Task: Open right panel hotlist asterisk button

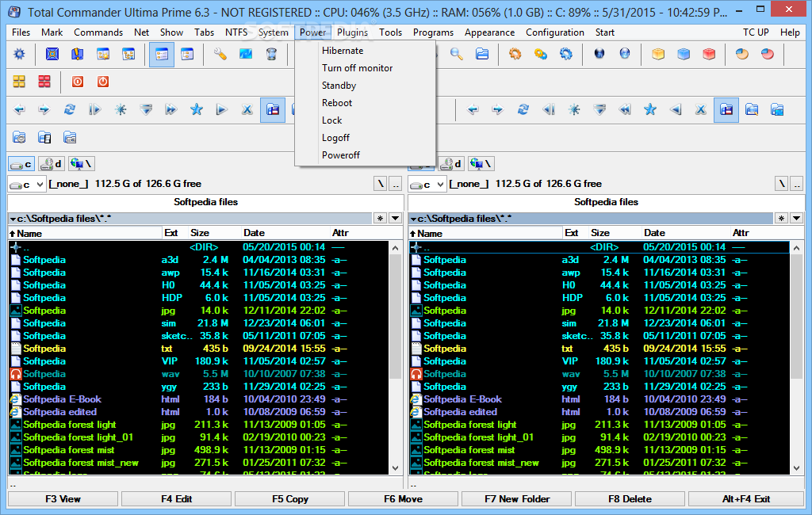Action: [x=781, y=219]
